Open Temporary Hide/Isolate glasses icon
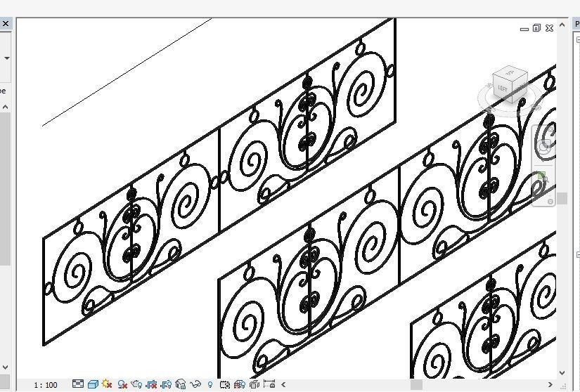This screenshot has width=580, height=392. (x=195, y=384)
